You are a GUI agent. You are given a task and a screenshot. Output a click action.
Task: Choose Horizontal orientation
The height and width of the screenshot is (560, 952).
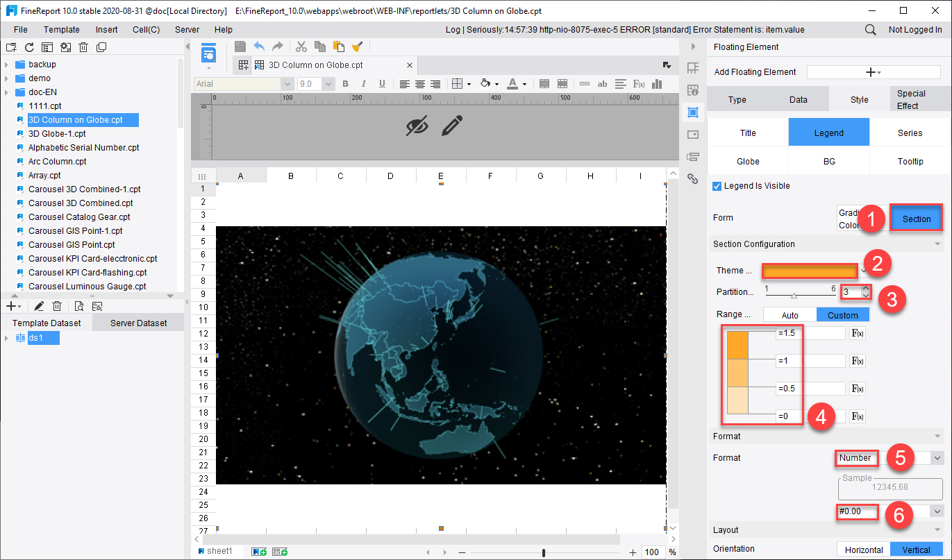point(864,550)
